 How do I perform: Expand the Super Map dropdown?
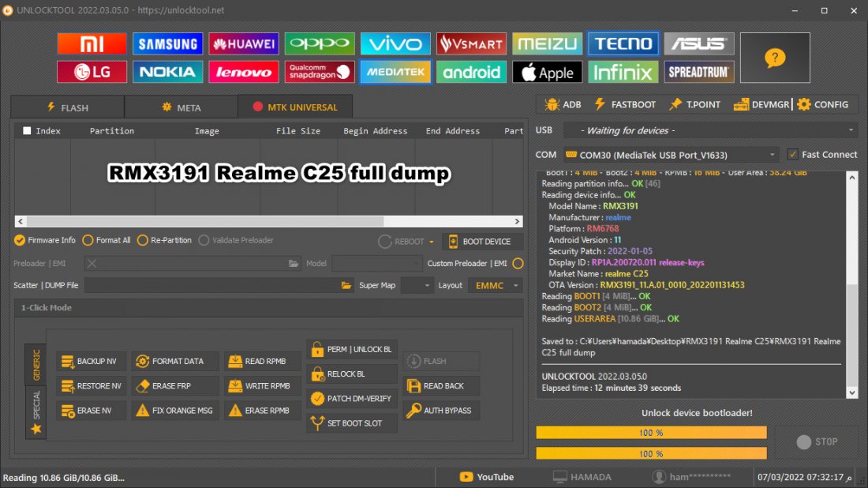pos(416,285)
